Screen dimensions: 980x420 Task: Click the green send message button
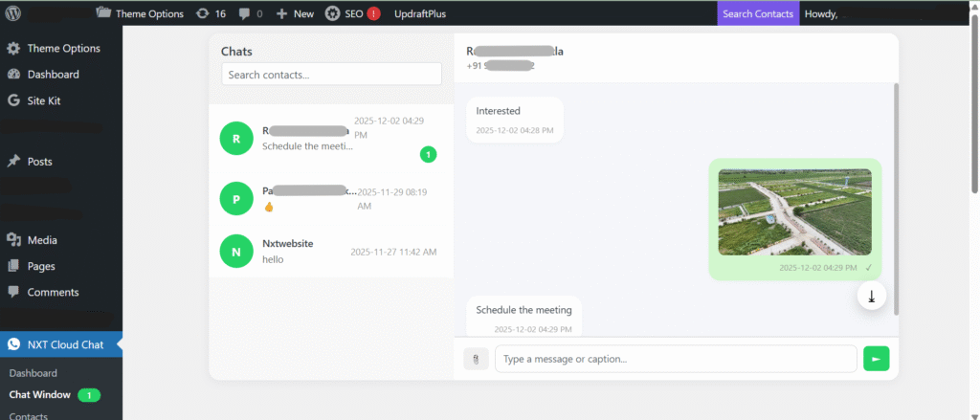click(x=876, y=359)
